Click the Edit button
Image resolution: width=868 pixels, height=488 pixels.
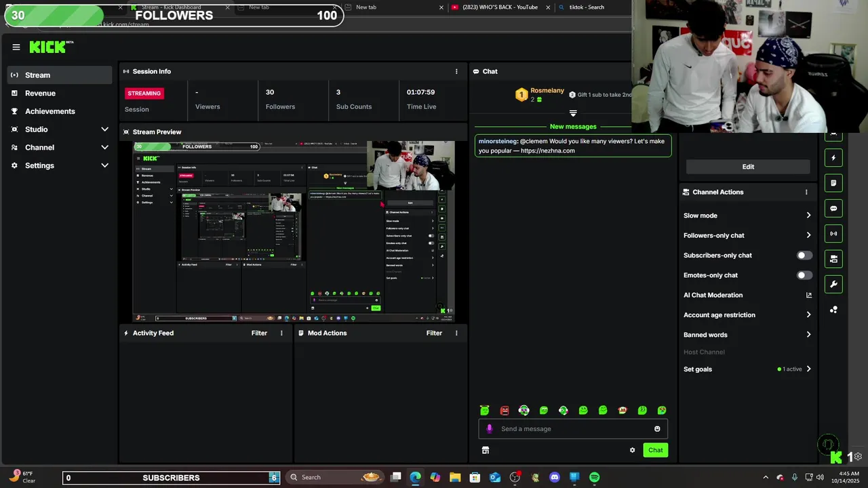pyautogui.click(x=748, y=167)
